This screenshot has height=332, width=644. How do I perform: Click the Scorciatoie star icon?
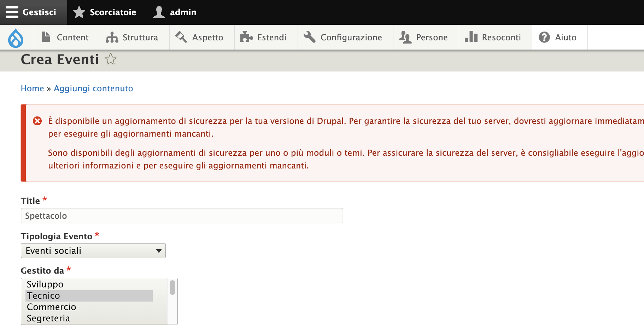(79, 12)
